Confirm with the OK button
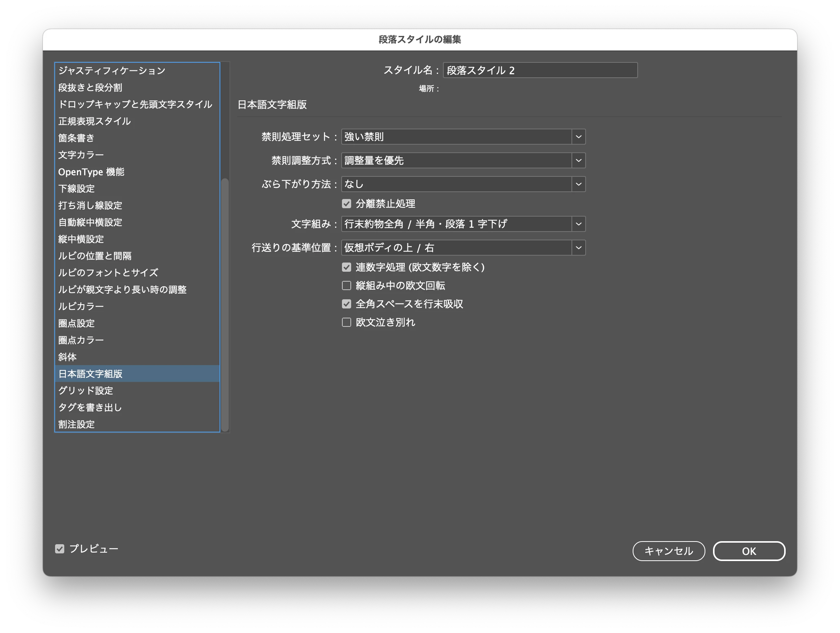Screen dimensions: 840x633 pos(749,551)
